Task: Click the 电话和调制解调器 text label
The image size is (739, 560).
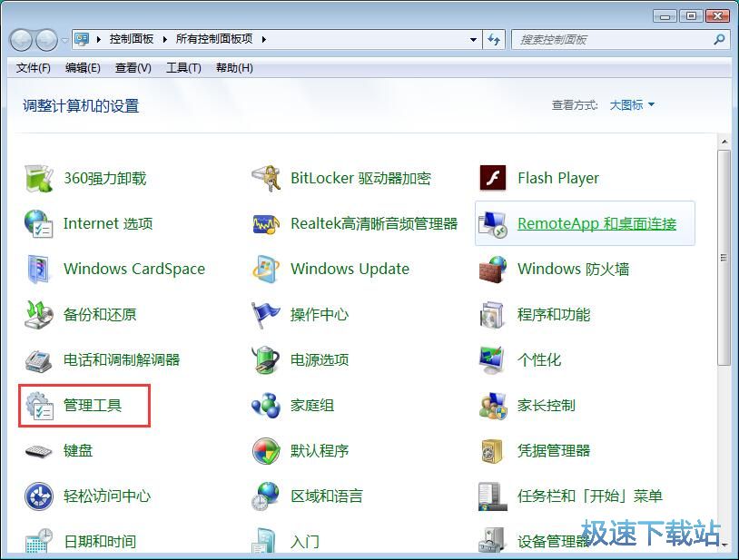Action: 122,359
